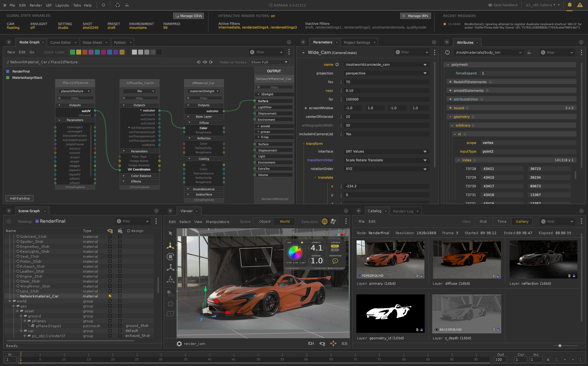Viewport: 588px width, 366px height.
Task: Collapse the world group in Scene Graph
Action: [x=10, y=301]
